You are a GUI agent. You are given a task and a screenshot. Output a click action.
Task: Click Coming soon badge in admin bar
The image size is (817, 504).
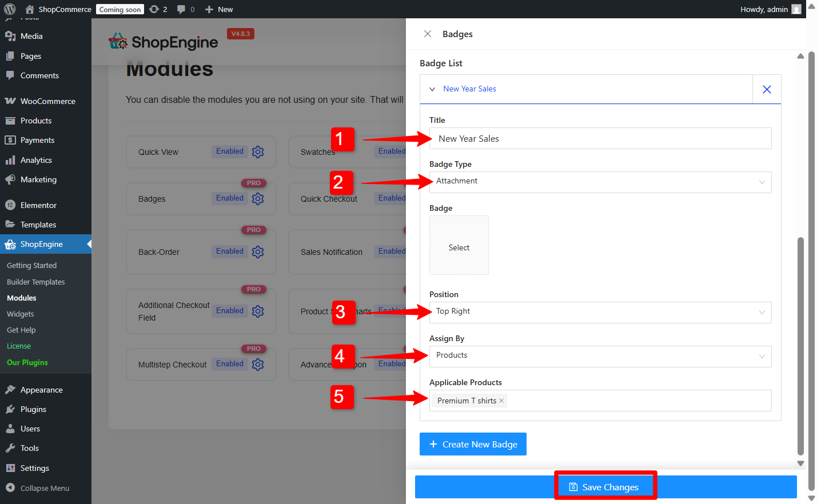120,9
